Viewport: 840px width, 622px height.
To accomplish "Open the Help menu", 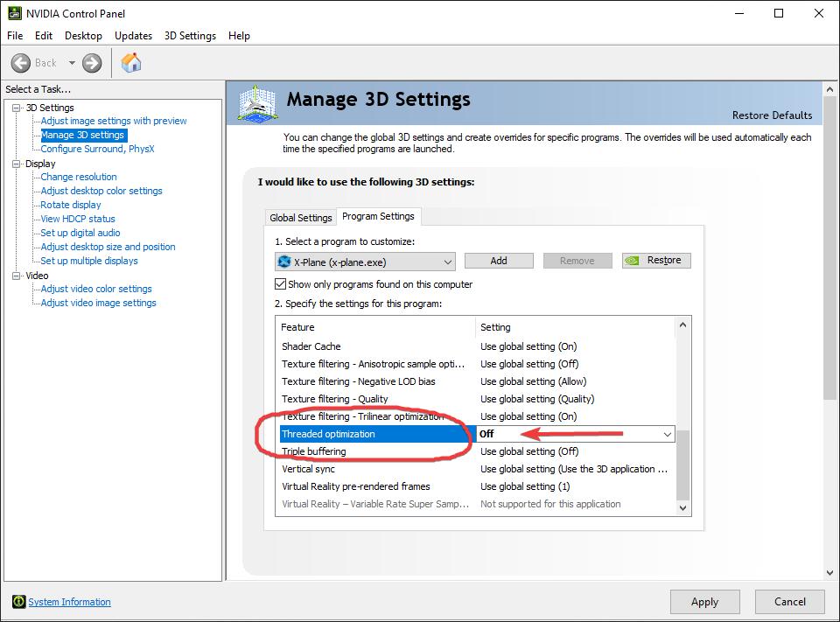I will pos(239,36).
